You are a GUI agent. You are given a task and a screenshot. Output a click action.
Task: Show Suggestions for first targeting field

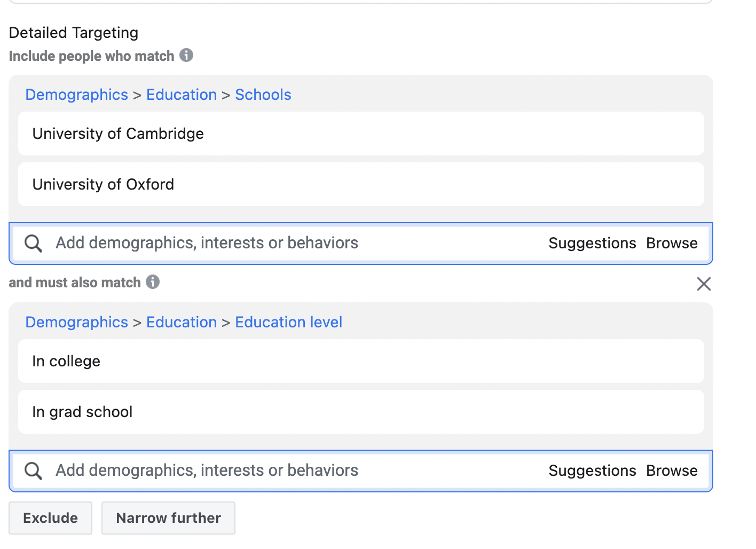pos(592,243)
